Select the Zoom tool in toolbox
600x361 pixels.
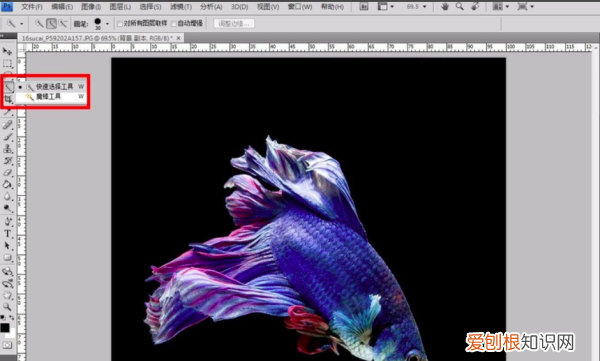pos(7,307)
